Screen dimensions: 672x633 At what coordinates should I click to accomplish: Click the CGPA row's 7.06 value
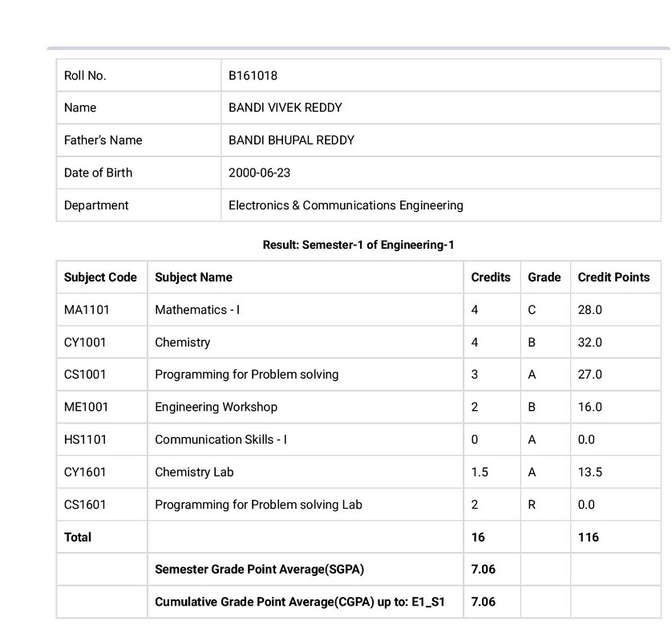(483, 603)
